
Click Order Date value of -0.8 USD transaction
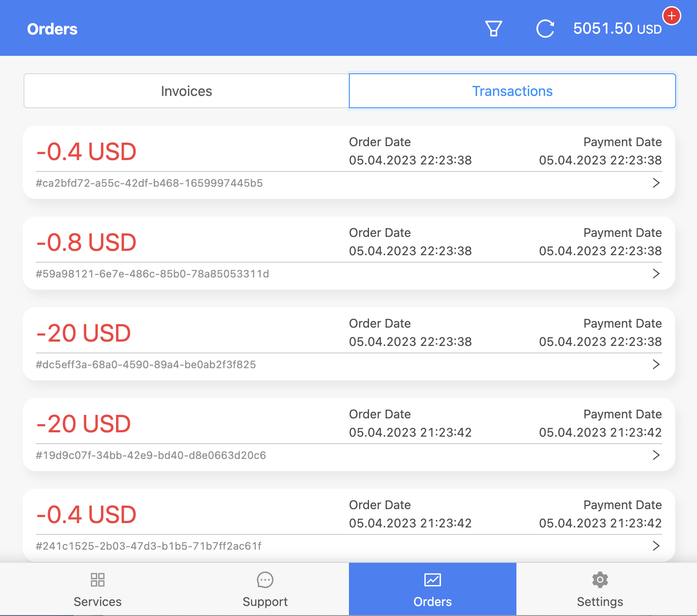[x=410, y=251]
